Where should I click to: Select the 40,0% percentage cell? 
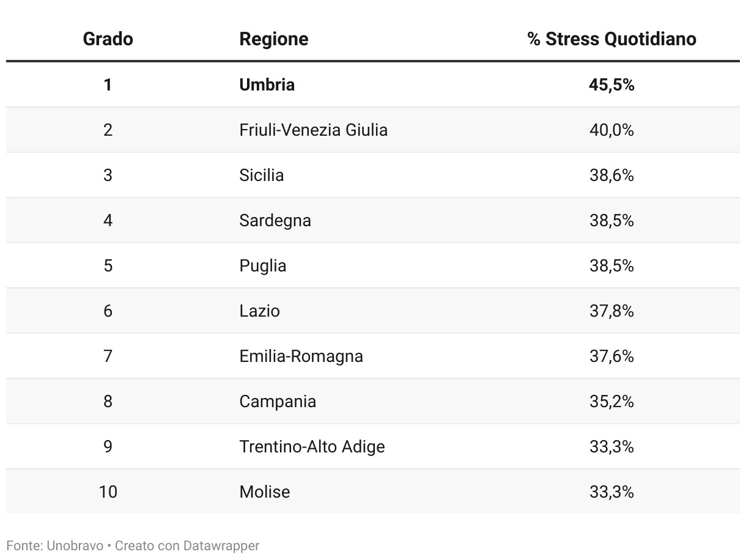tap(611, 130)
